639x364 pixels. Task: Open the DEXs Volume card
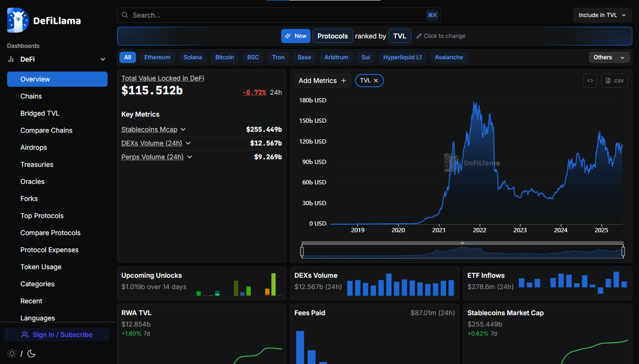(x=374, y=283)
